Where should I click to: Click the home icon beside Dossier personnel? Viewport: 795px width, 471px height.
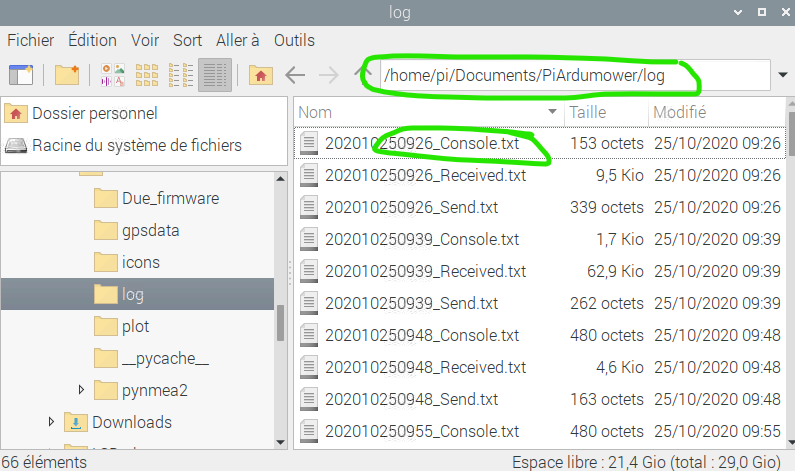point(16,114)
